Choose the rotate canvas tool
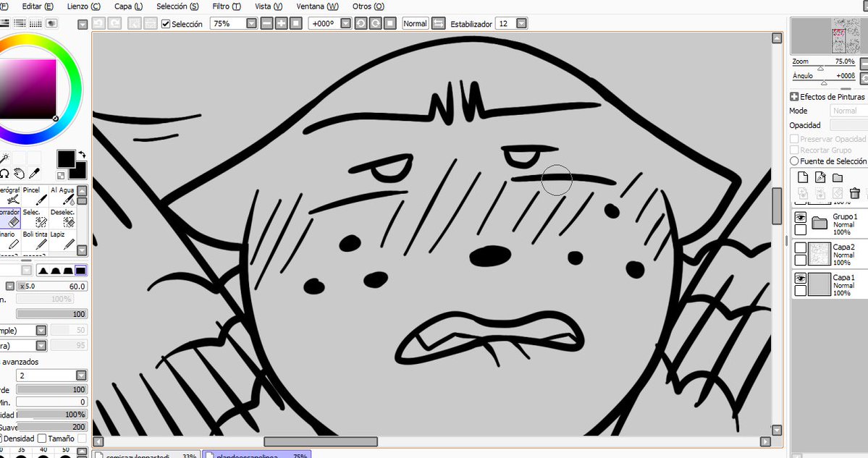Screen dimensions: 868x458 coord(4,174)
